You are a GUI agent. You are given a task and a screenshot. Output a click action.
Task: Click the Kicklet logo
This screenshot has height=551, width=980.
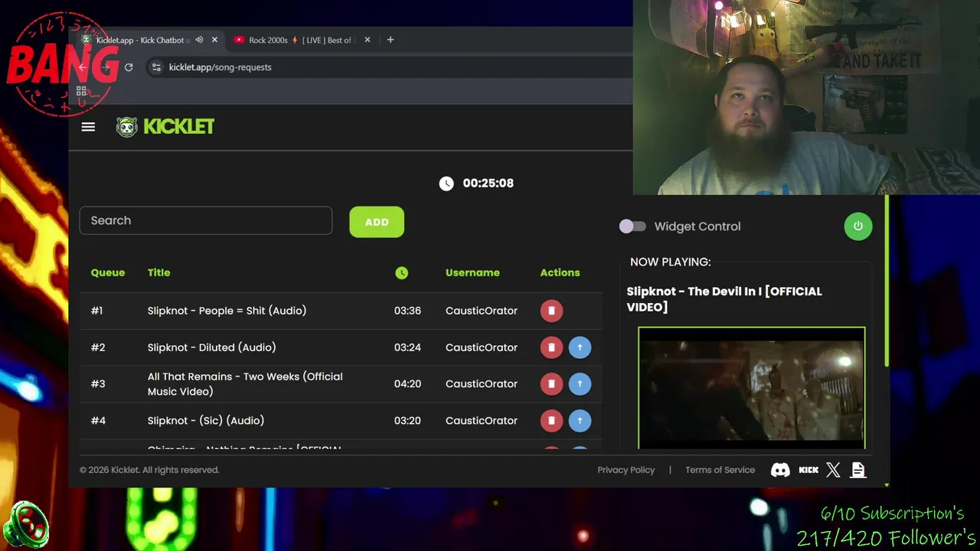(165, 126)
